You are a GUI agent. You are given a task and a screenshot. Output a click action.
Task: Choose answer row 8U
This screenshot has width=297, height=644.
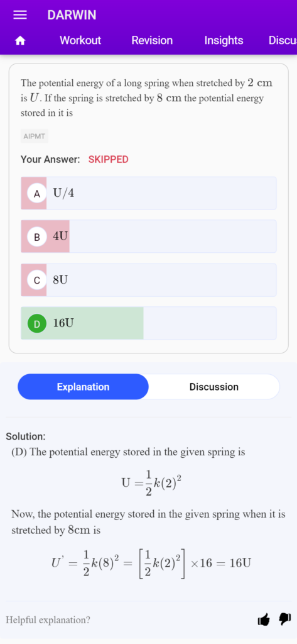point(148,280)
